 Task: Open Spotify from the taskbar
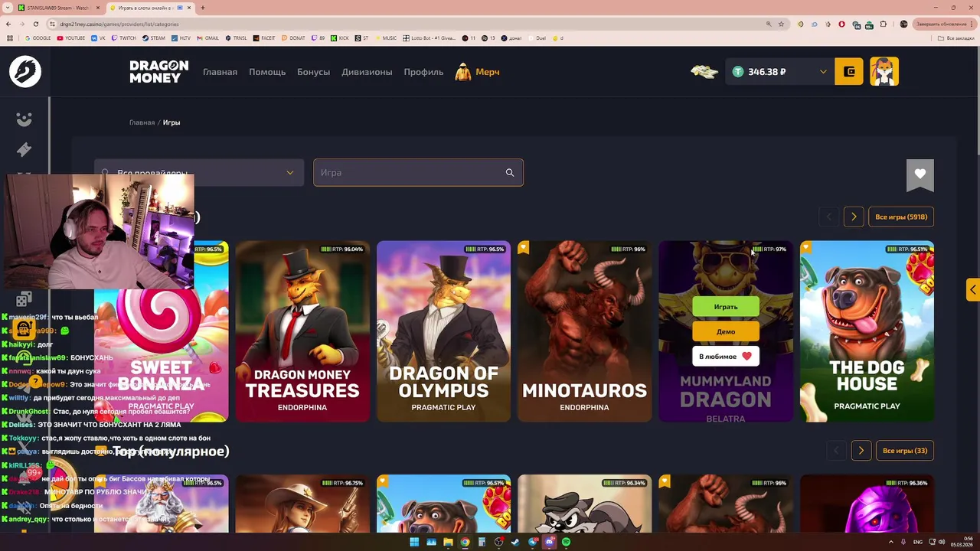pos(566,542)
